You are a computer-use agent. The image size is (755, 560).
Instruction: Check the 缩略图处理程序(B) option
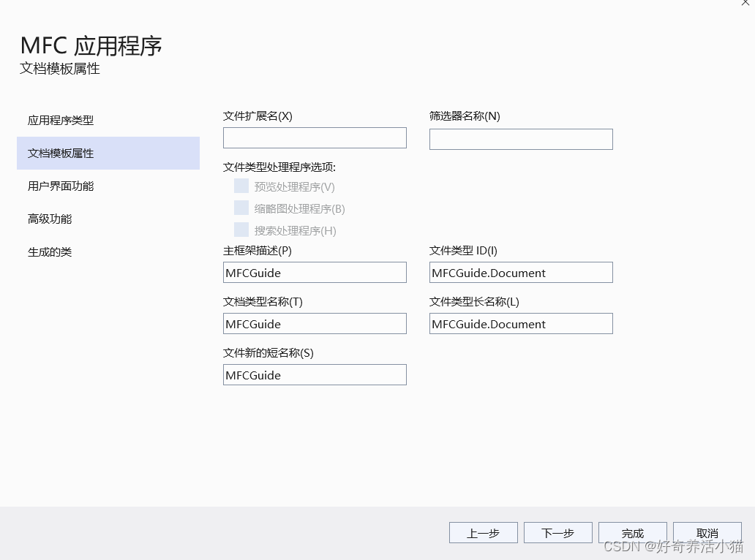(241, 208)
